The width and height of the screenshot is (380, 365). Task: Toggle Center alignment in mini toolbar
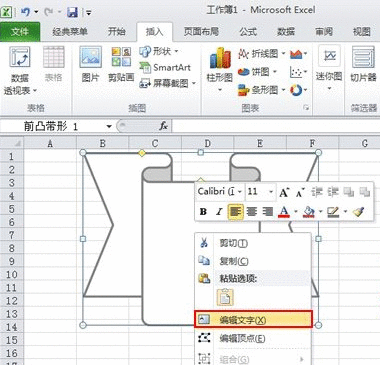coord(251,212)
